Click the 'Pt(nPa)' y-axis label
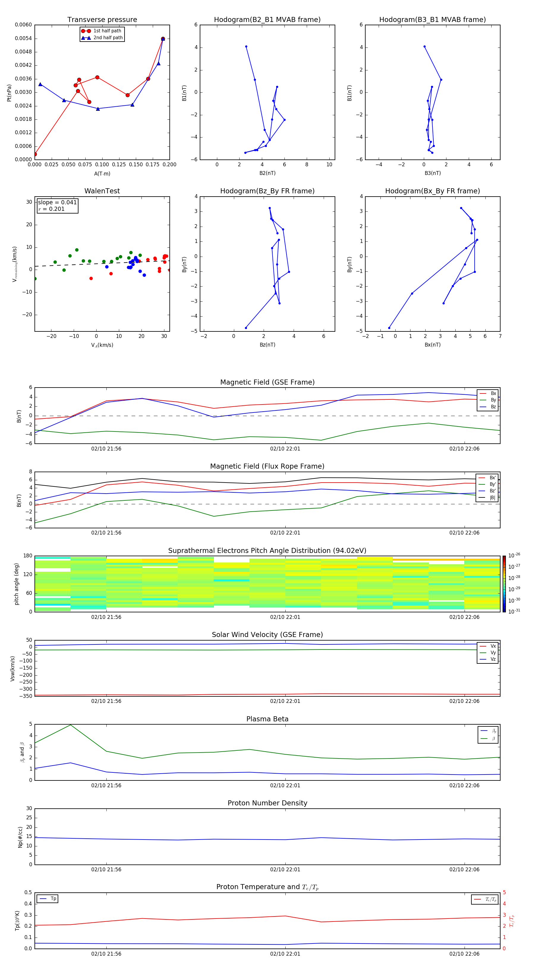535x980 pixels. [9, 93]
